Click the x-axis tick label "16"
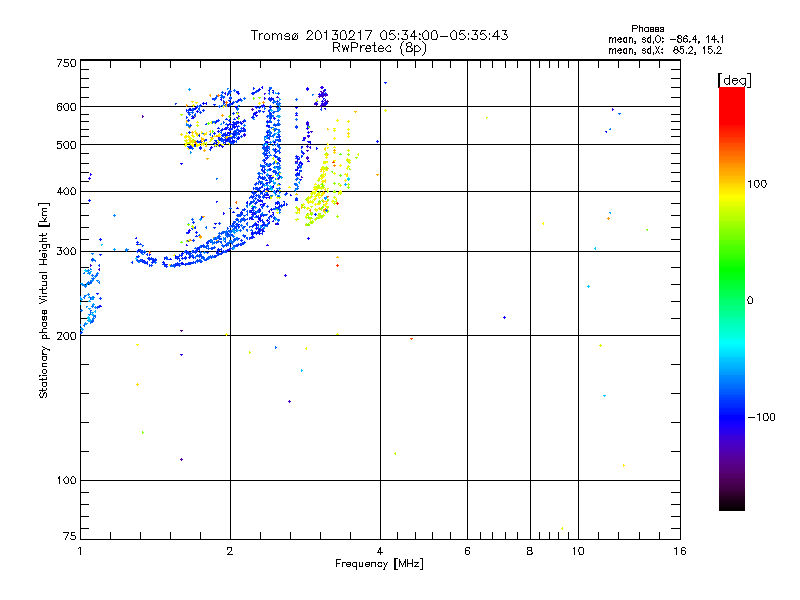Screen dimensions: 800x600 680,551
